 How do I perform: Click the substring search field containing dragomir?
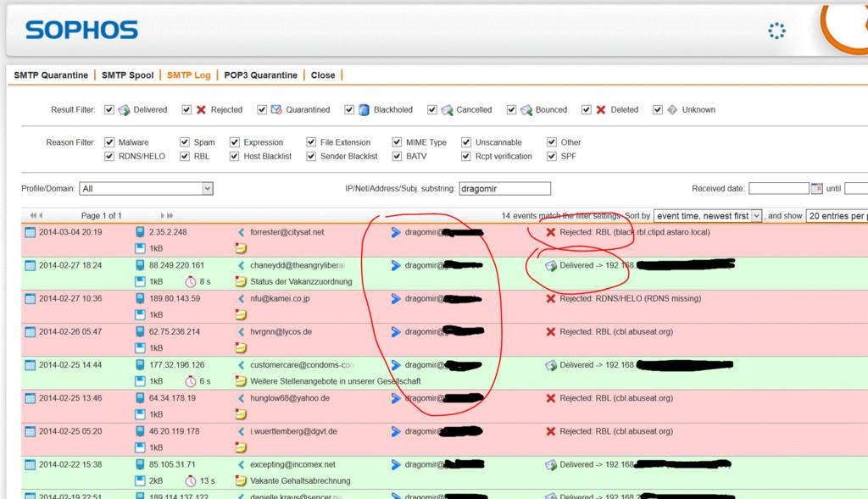pyautogui.click(x=505, y=189)
